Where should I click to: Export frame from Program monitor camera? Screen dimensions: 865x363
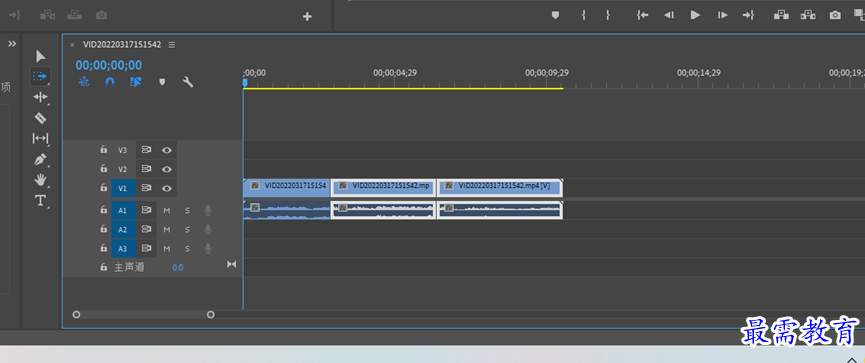coord(836,15)
